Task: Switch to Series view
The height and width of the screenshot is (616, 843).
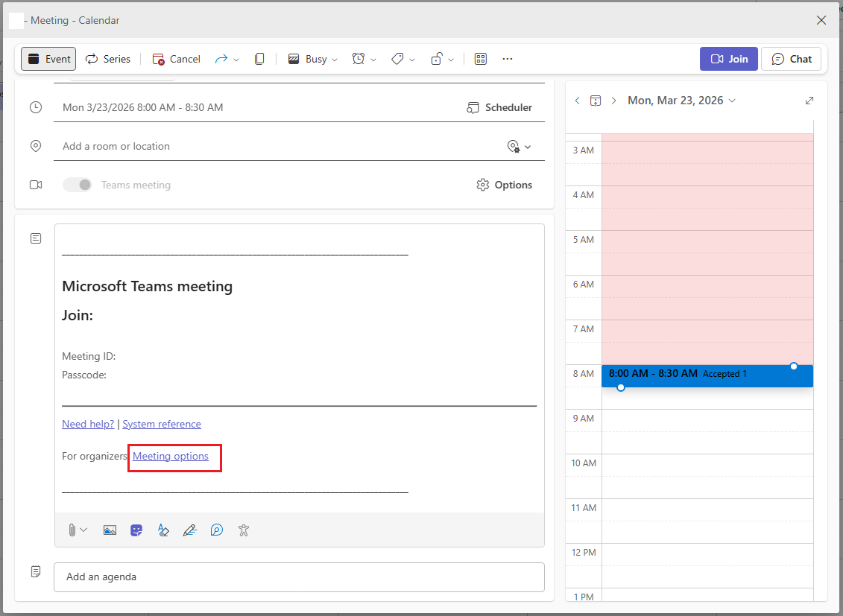Action: (x=108, y=59)
